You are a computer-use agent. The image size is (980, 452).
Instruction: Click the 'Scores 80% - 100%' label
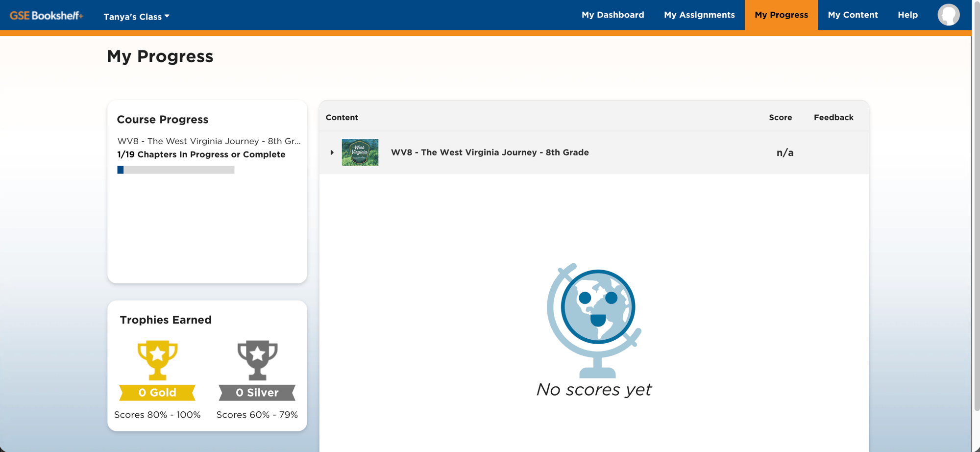click(157, 415)
